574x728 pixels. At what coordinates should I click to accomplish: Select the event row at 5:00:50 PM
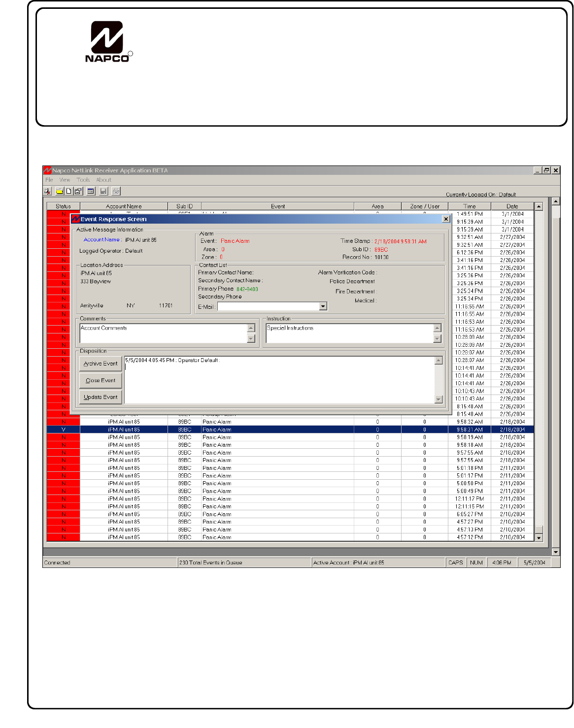(x=290, y=483)
